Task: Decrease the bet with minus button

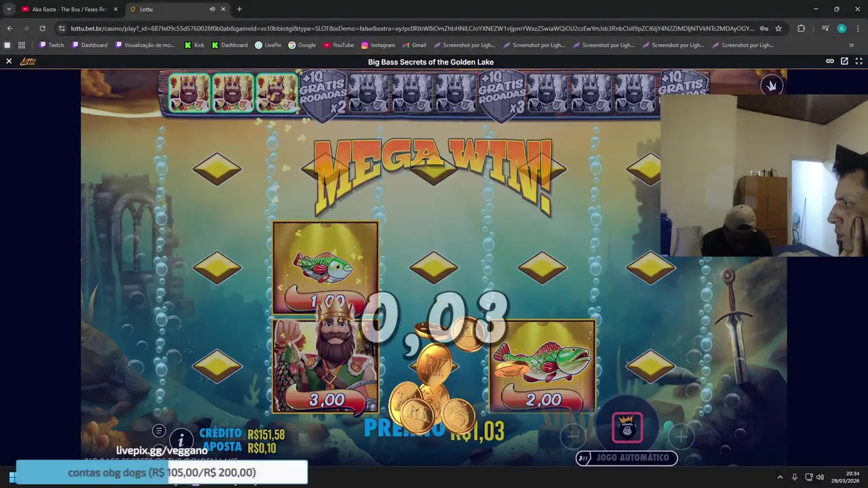Action: click(573, 436)
